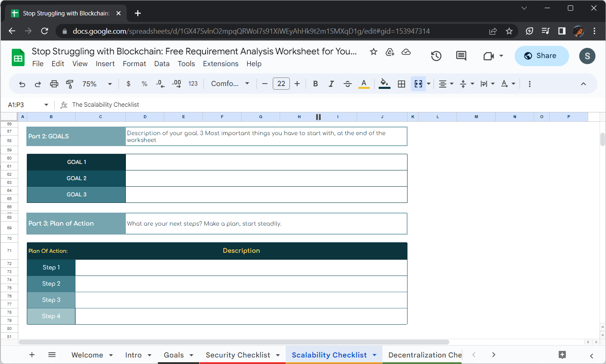The width and height of the screenshot is (606, 364).
Task: Click the blue Share button
Action: point(541,56)
